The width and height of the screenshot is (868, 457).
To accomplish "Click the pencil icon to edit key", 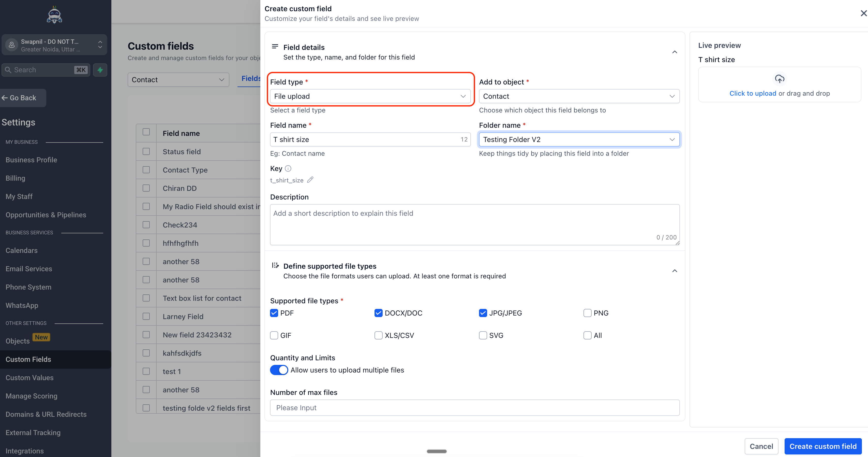I will (x=310, y=180).
